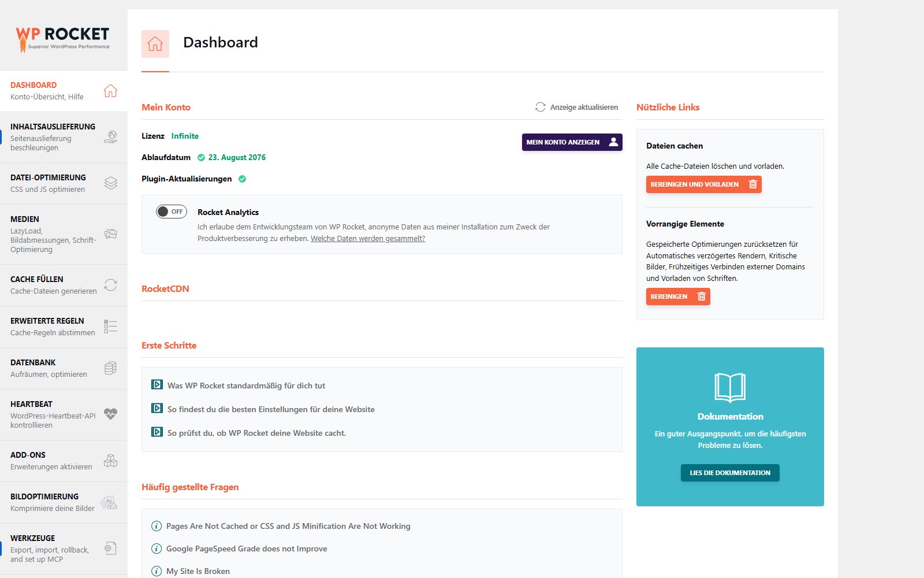
Task: Click the Mein Konto anzeigen button
Action: (x=572, y=142)
